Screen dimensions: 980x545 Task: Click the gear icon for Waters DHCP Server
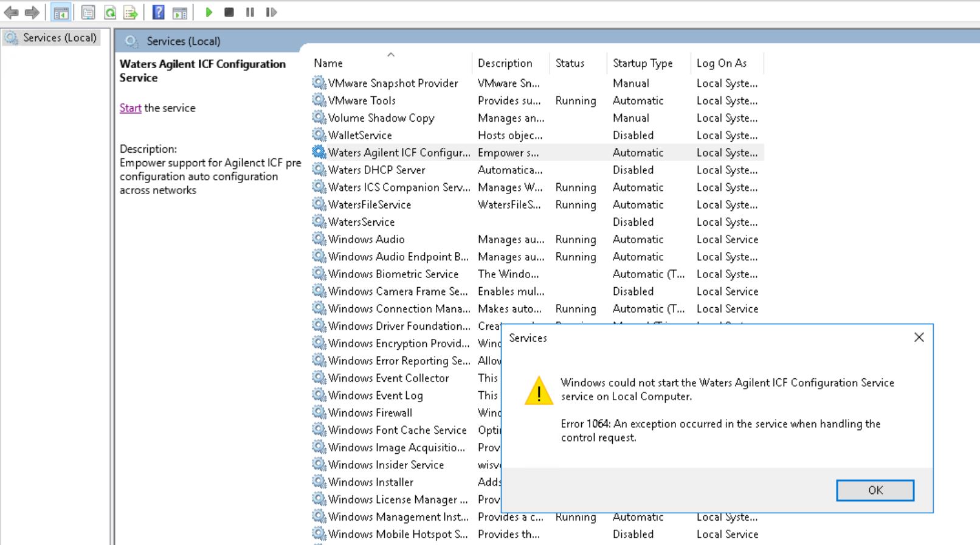click(x=319, y=169)
